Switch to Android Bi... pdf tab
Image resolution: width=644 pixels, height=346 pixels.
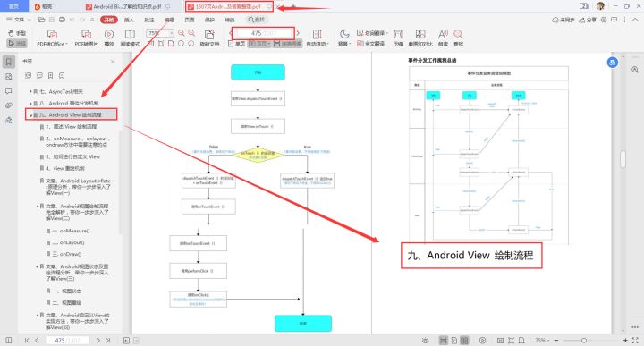click(x=127, y=6)
